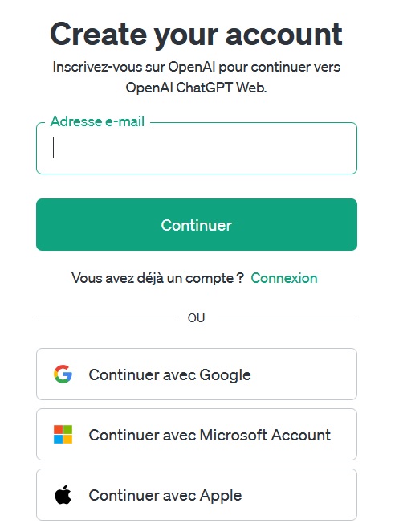Image resolution: width=399 pixels, height=532 pixels.
Task: Click the divider line left of OU
Action: pyautogui.click(x=105, y=317)
